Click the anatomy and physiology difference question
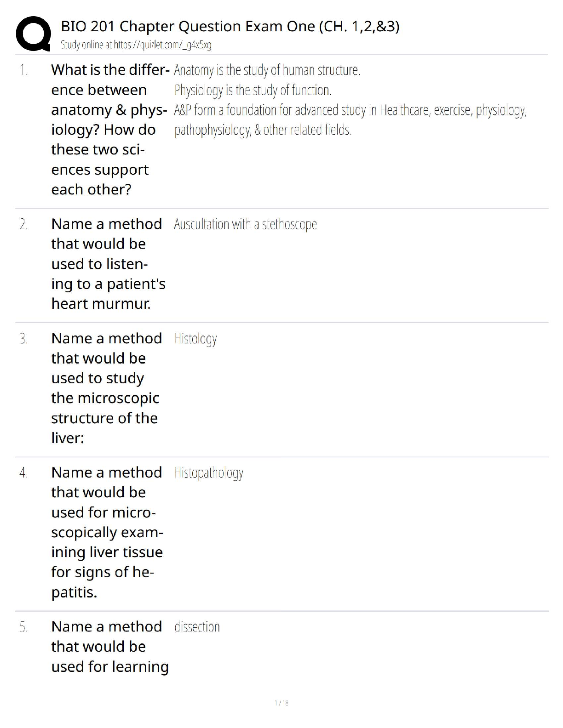 pyautogui.click(x=109, y=130)
